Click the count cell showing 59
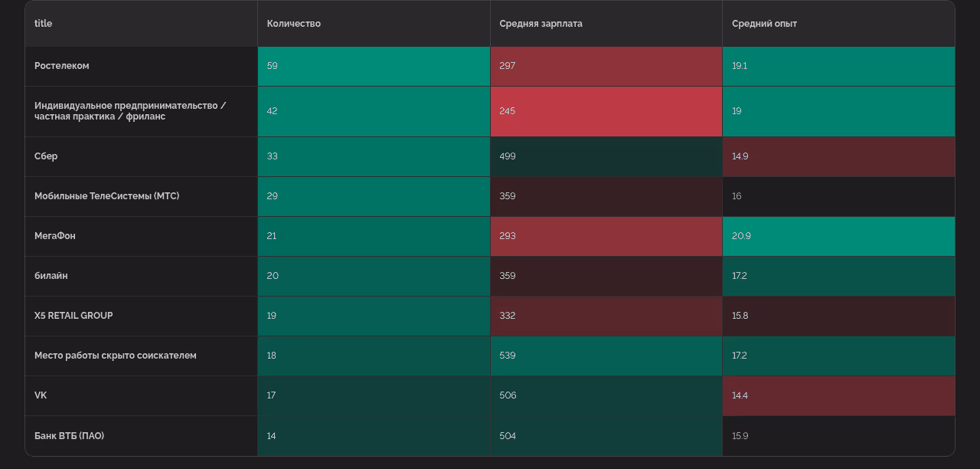 pos(374,66)
